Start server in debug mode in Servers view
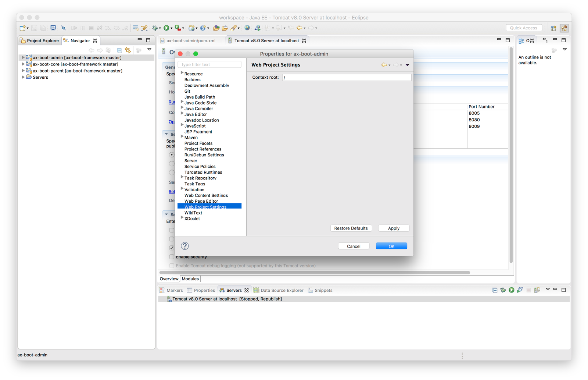 [503, 290]
